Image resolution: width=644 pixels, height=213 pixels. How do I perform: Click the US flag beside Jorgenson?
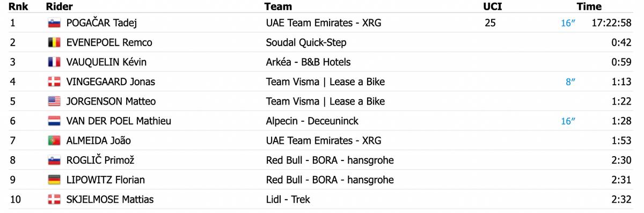click(54, 101)
